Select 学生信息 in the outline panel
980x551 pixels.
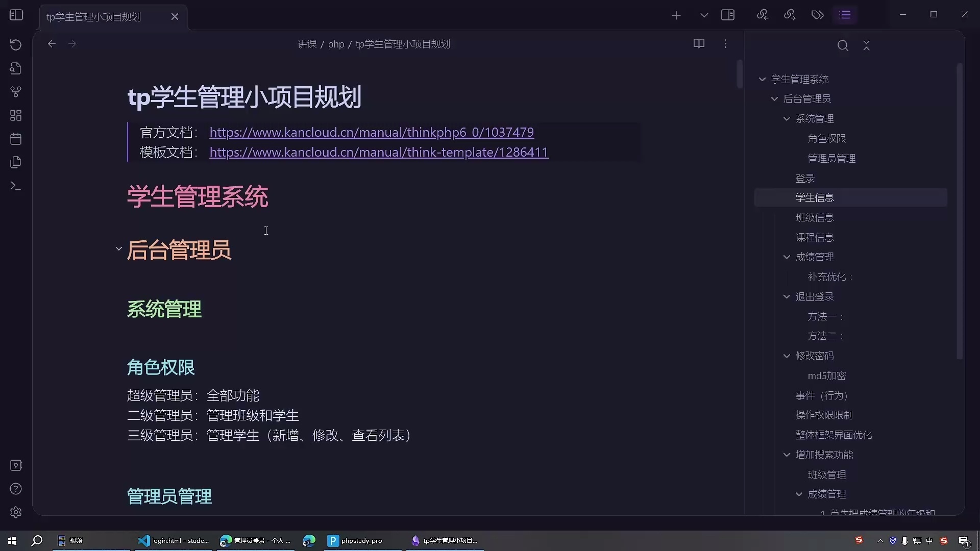click(815, 197)
